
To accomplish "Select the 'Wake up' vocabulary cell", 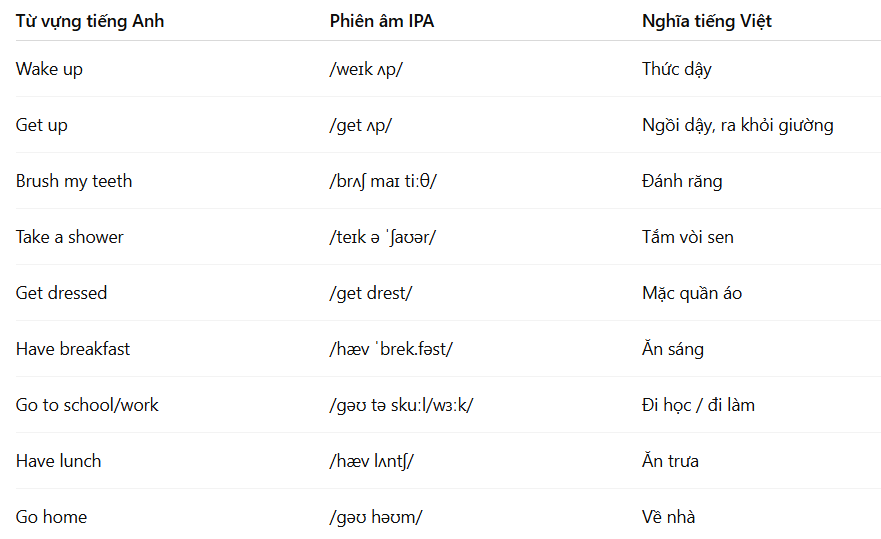I will (x=49, y=69).
